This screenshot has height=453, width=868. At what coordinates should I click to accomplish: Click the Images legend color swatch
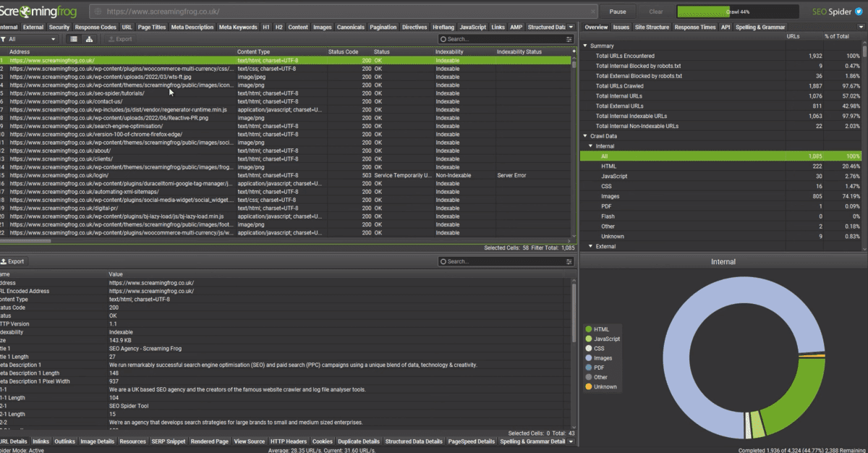[589, 357]
